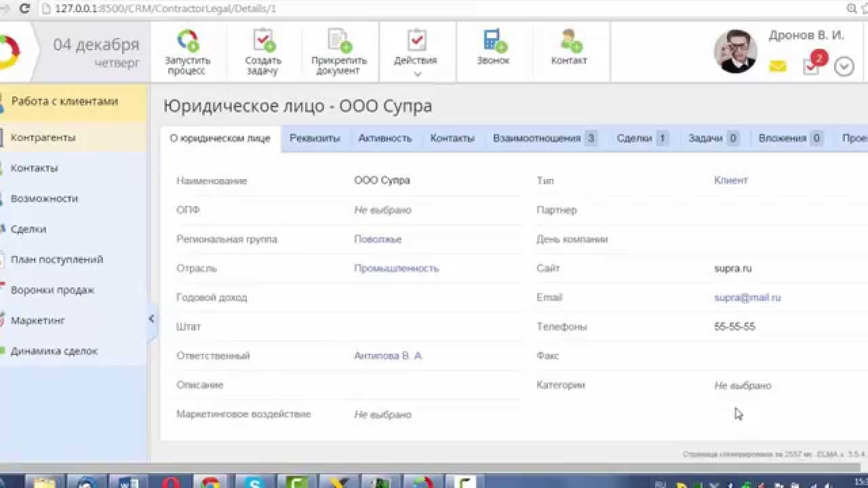Switch to the Взаимоотношения tab
The height and width of the screenshot is (488, 868).
pos(545,138)
